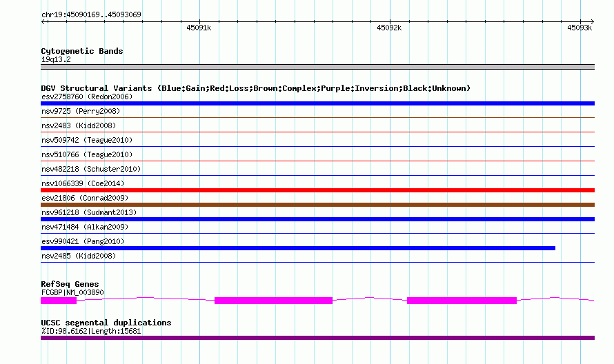Click the 45092k ruler tick label

(389, 28)
